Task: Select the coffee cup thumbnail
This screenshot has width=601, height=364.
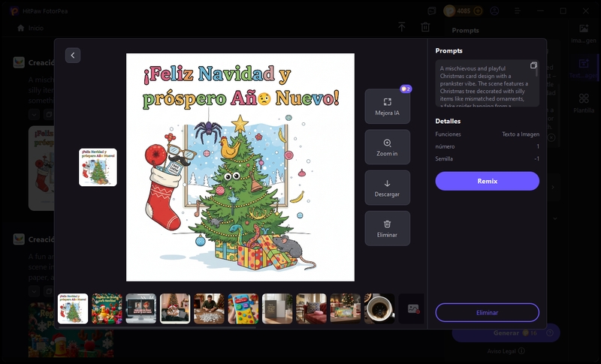Action: [379, 308]
